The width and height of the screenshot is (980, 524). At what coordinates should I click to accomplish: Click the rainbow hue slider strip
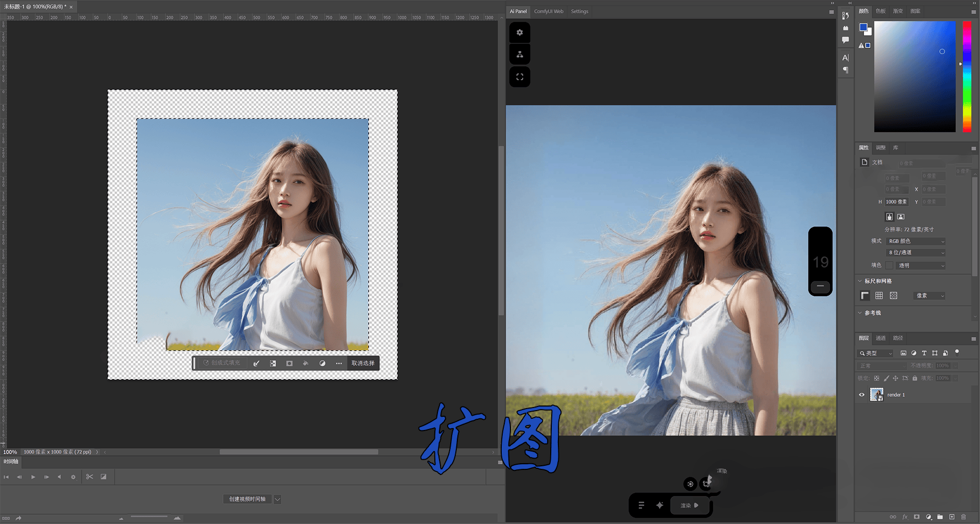(x=967, y=77)
